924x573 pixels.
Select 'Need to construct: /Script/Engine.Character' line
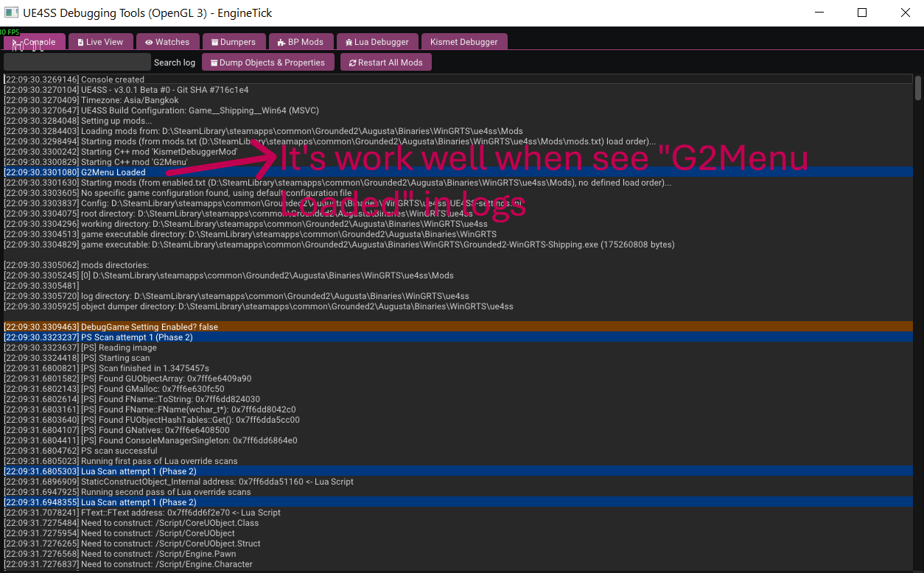tap(458, 564)
